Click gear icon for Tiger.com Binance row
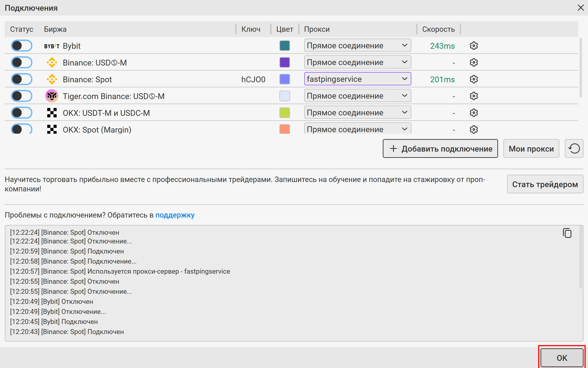Image resolution: width=588 pixels, height=368 pixels. 473,96
